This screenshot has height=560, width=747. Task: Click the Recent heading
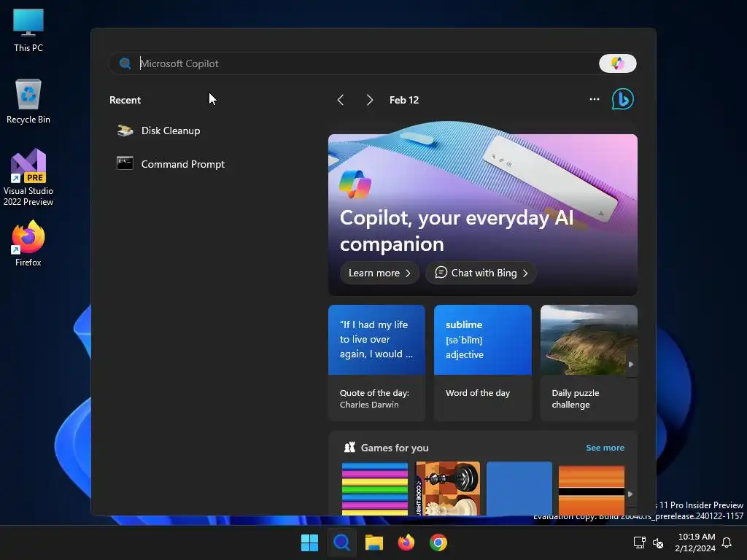pyautogui.click(x=125, y=100)
